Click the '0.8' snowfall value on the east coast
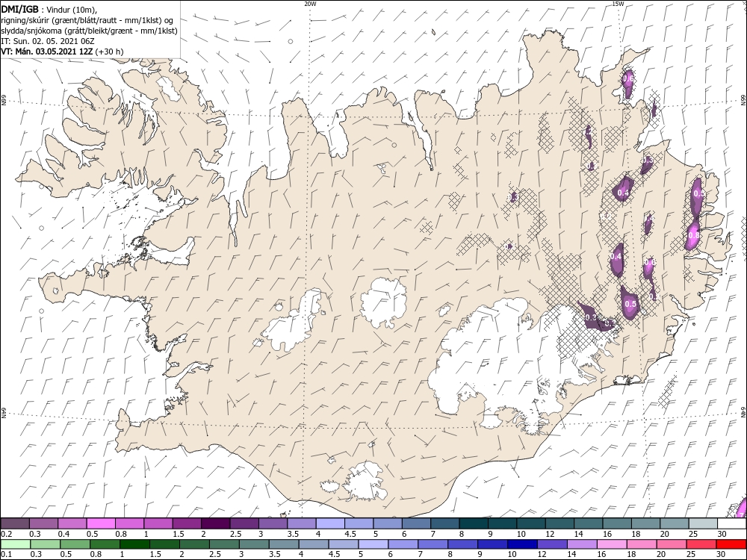This screenshot has width=747, height=560. (694, 235)
